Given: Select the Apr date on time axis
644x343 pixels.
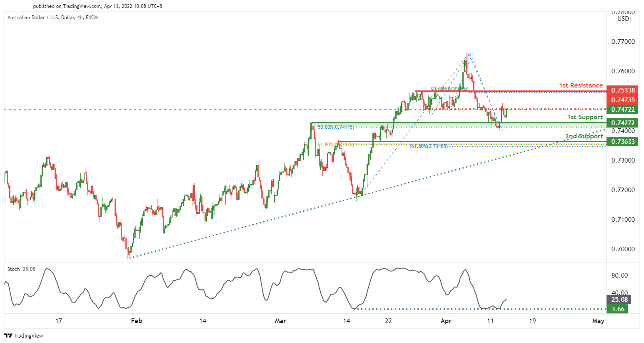Looking at the screenshot, I should pos(446,321).
